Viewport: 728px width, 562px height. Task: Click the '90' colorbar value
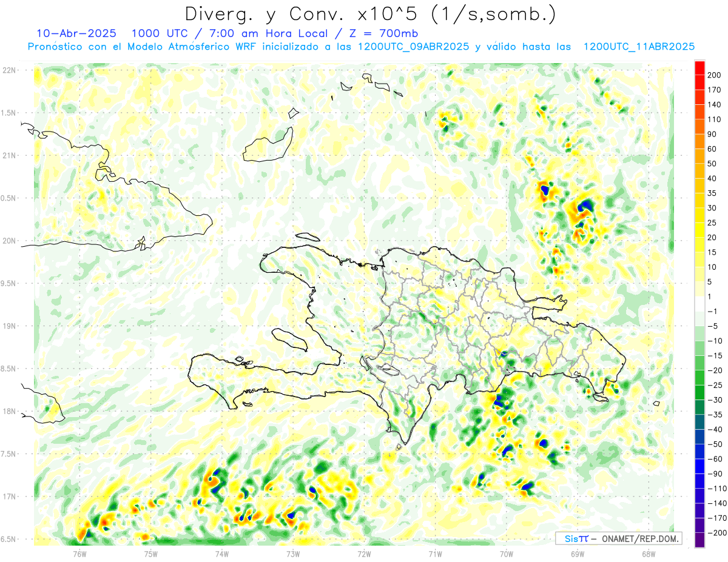coord(712,134)
